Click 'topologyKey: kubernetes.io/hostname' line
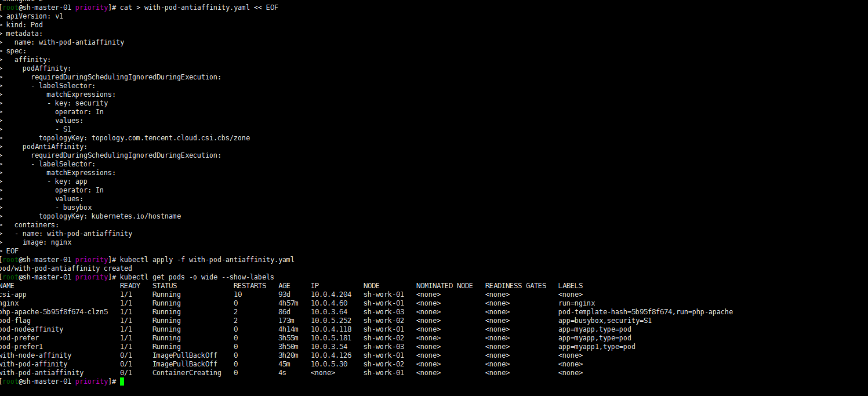This screenshot has width=868, height=396. (110, 216)
